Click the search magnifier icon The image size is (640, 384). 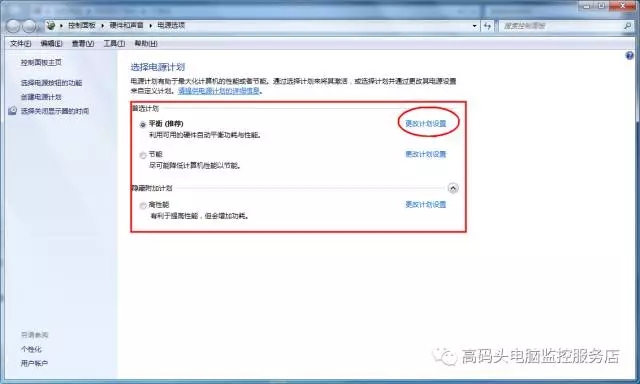(627, 26)
